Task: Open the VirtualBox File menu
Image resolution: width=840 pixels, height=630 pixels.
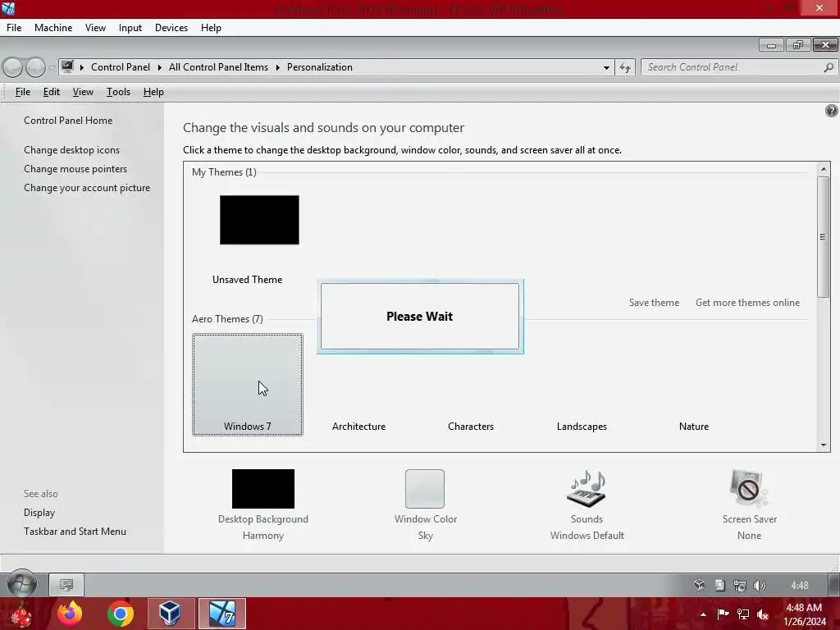Action: click(x=14, y=28)
